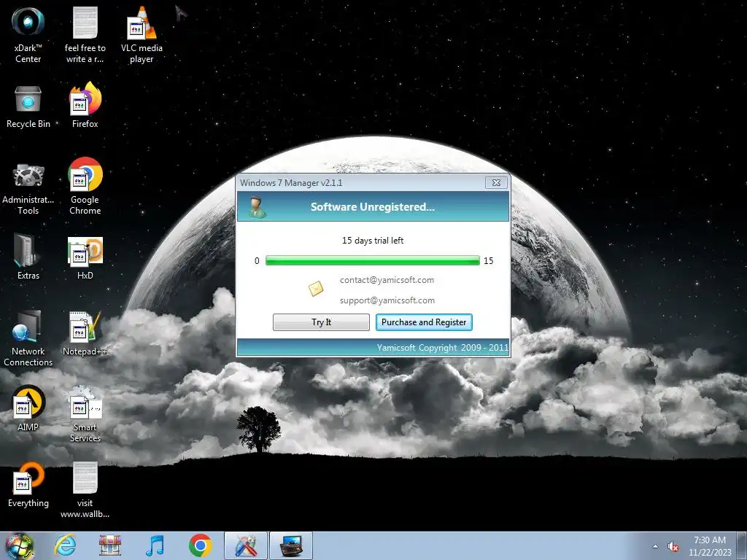Screen dimensions: 747x560
Task: Open the library shelf taskbar icon
Action: [x=109, y=545]
